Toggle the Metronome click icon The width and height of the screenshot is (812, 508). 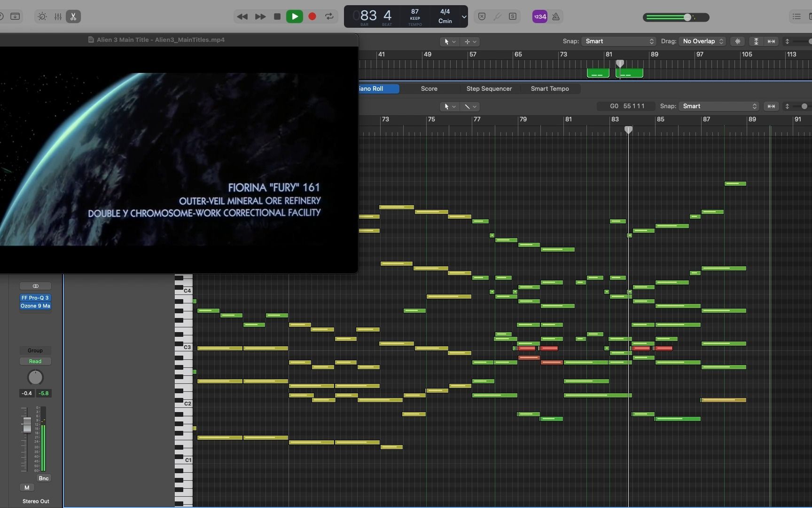[556, 16]
